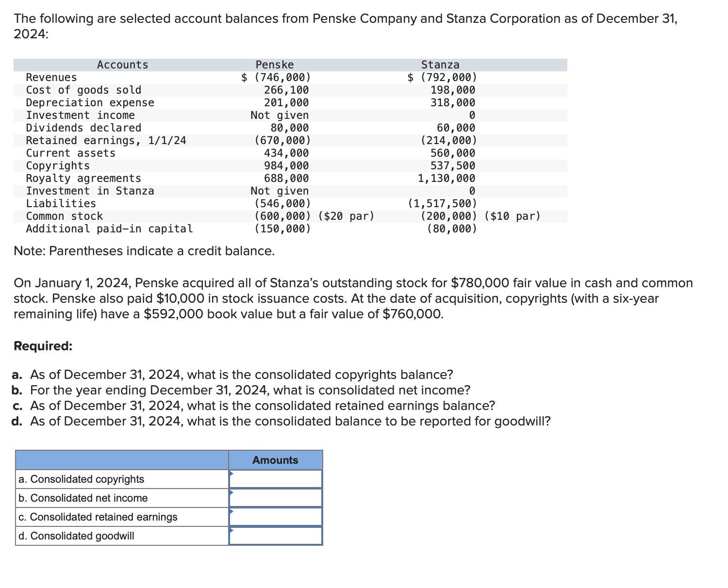Click the 'Penske' column header

pos(275,65)
